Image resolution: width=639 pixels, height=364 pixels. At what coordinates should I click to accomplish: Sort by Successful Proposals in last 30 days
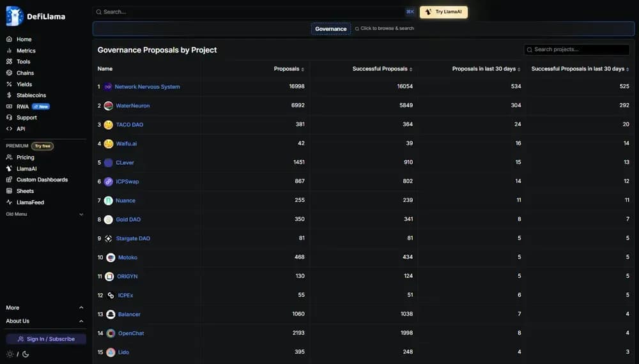(x=580, y=69)
